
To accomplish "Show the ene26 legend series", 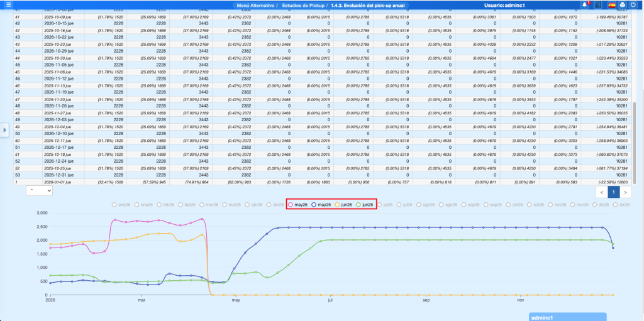I will click(x=121, y=205).
